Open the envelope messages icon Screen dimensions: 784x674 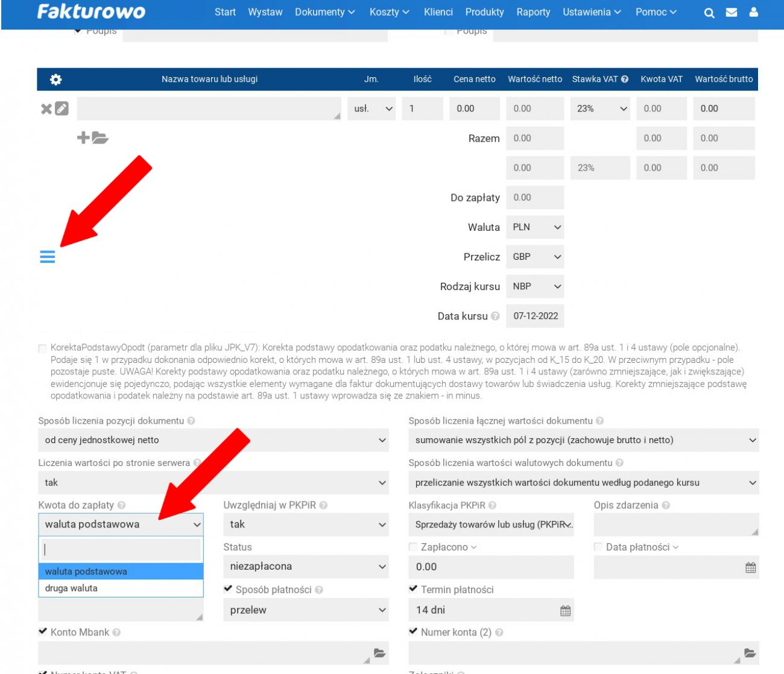tap(732, 13)
